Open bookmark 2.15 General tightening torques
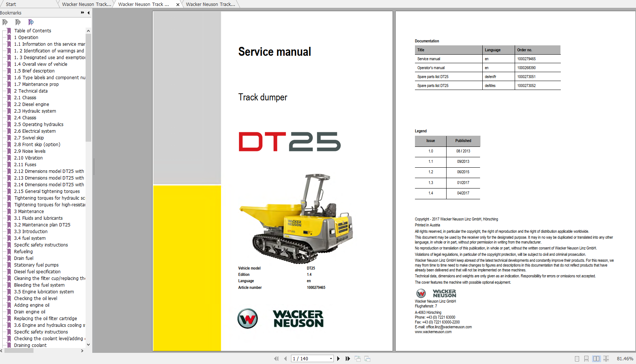Viewport: 636px width, 364px height. (x=47, y=191)
